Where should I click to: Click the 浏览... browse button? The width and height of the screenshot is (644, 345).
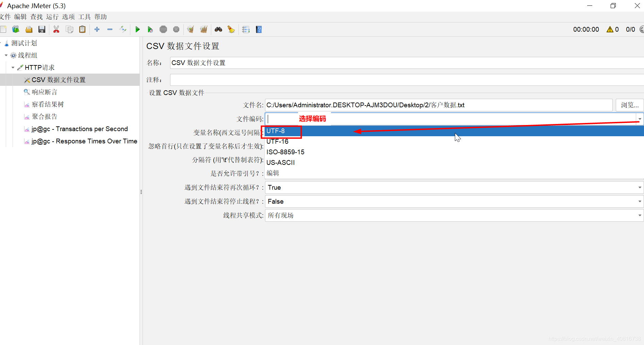pos(630,105)
